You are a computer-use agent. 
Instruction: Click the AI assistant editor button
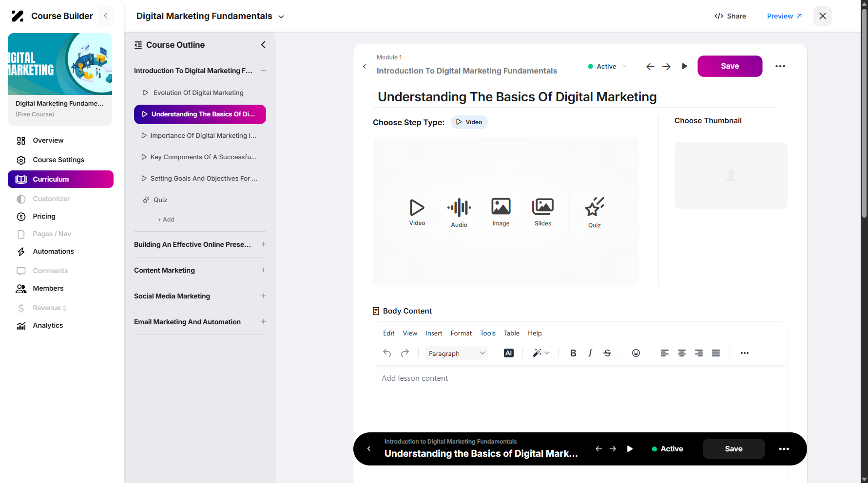point(509,353)
